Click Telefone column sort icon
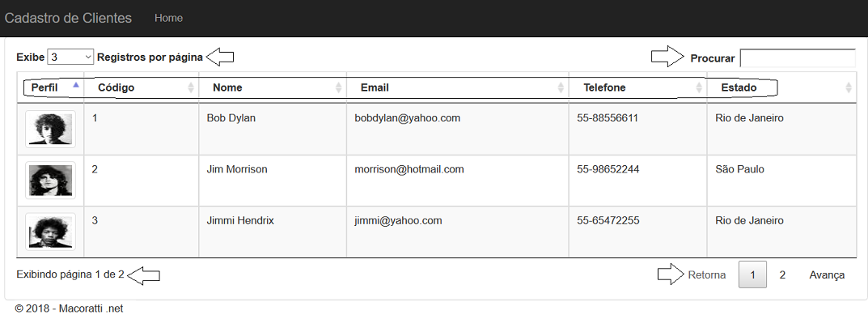The image size is (868, 319). pyautogui.click(x=699, y=87)
